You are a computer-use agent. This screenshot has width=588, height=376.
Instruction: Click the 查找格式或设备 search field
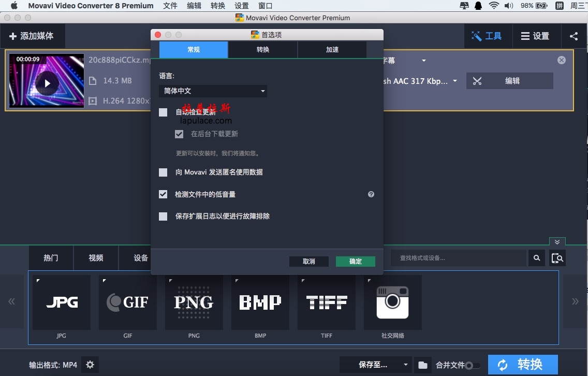[x=458, y=258]
